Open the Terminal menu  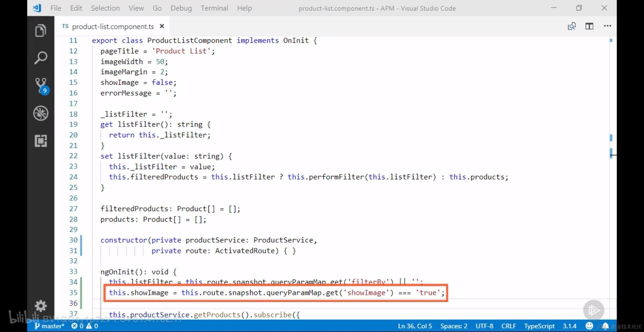(214, 8)
